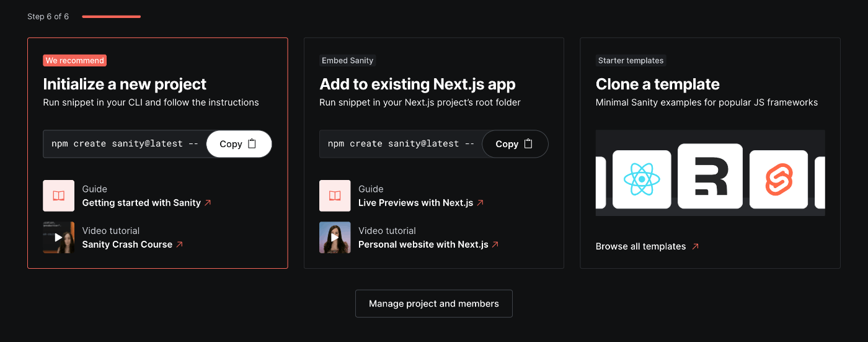Click clipboard icon in first Copy button

[x=252, y=143]
